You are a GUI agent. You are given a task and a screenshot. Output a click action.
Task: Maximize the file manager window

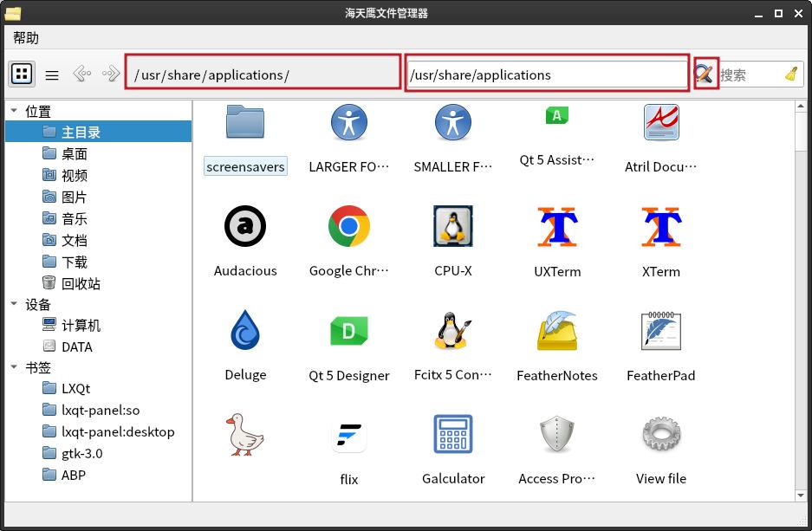(x=778, y=14)
